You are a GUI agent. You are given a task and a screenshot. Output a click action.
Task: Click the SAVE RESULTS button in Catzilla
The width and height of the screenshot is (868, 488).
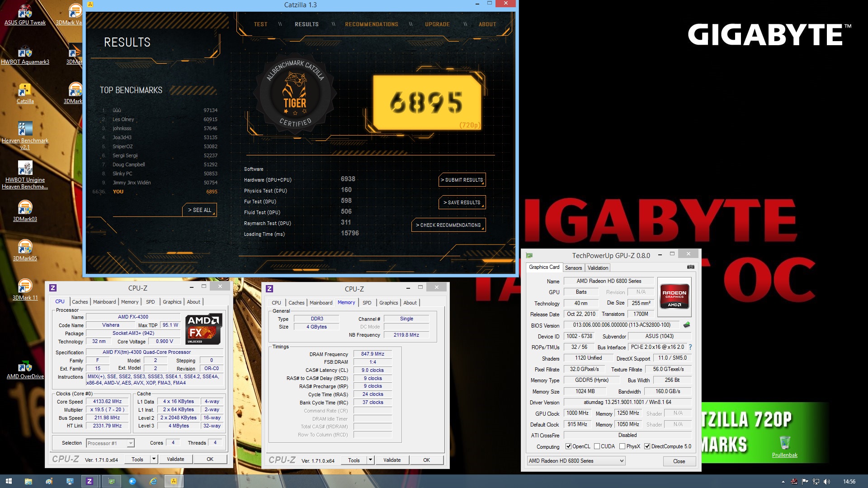(x=462, y=202)
